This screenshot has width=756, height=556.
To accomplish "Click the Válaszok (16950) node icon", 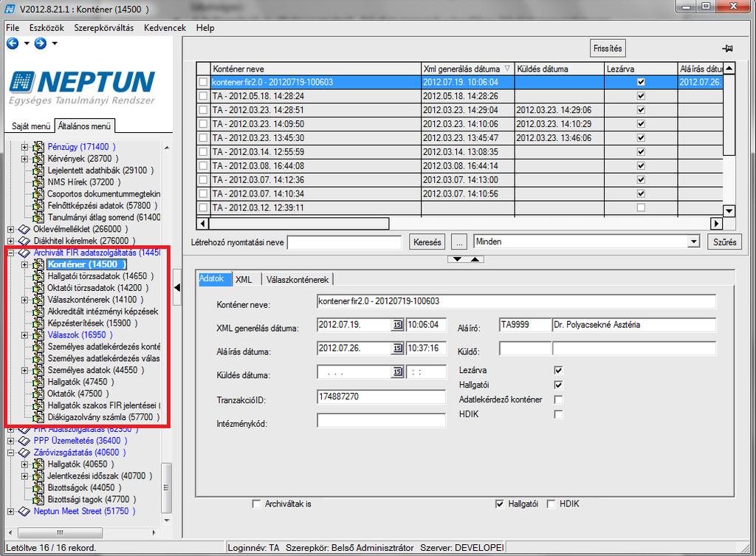I will click(x=38, y=334).
